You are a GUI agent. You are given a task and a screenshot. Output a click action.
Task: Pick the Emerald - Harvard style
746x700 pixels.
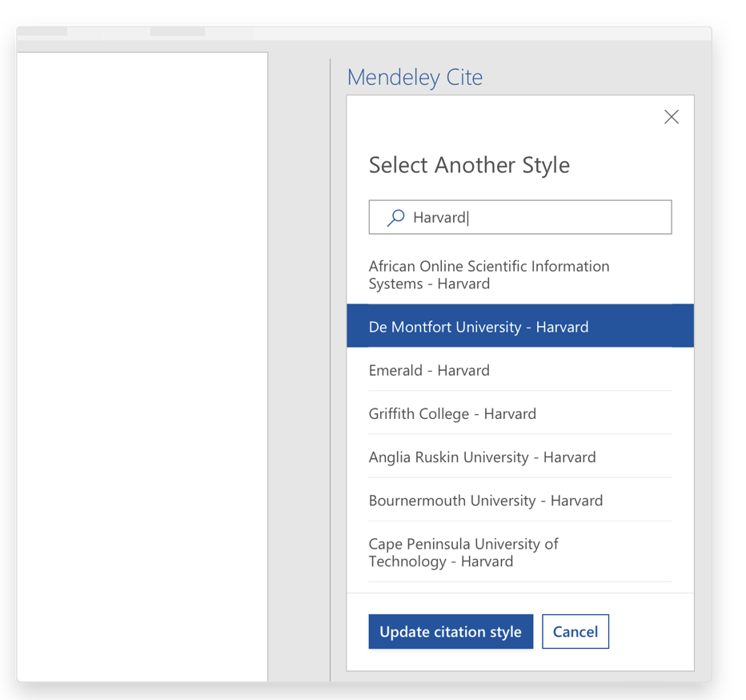click(x=429, y=370)
